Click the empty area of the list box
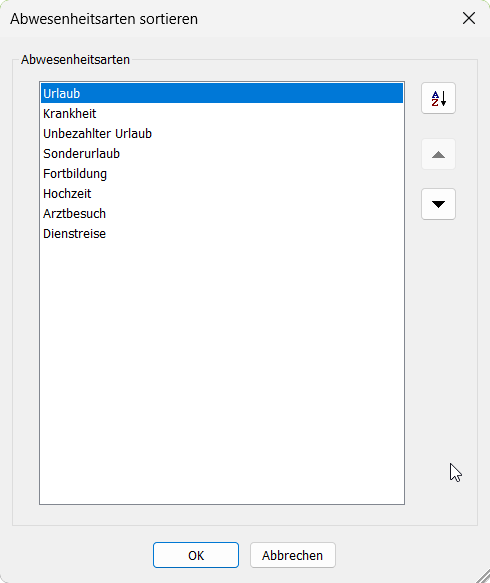 (222, 372)
